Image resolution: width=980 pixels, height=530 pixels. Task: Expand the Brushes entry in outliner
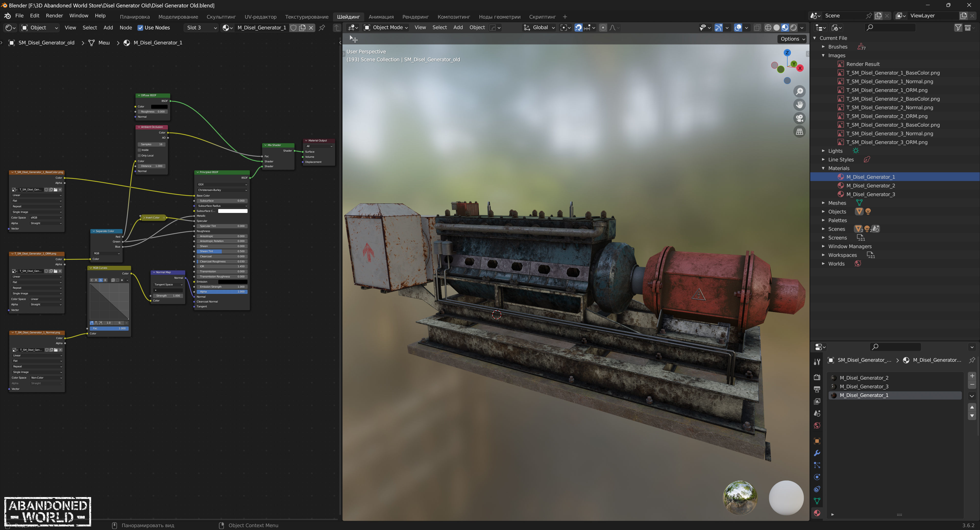[x=823, y=47]
